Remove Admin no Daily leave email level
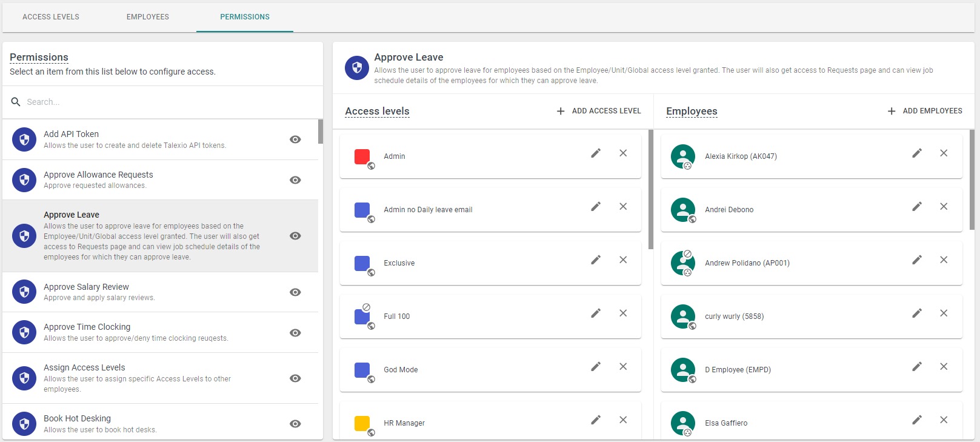The width and height of the screenshot is (980, 442). [x=623, y=207]
